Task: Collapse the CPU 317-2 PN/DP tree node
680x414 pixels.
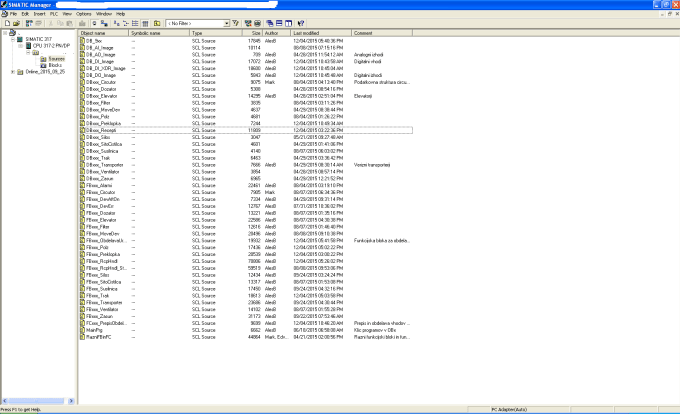Action: pyautogui.click(x=19, y=46)
